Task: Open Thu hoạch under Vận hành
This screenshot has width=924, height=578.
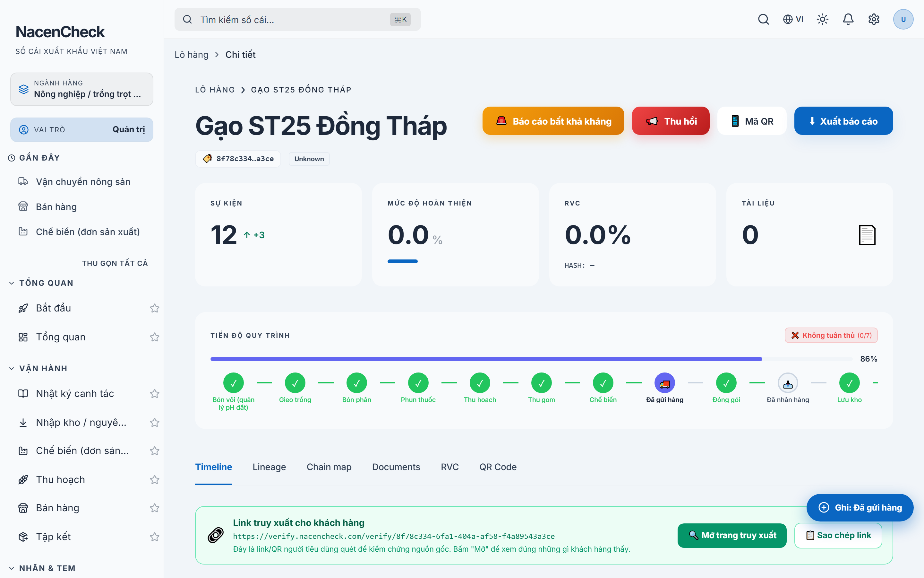Action: coord(60,479)
